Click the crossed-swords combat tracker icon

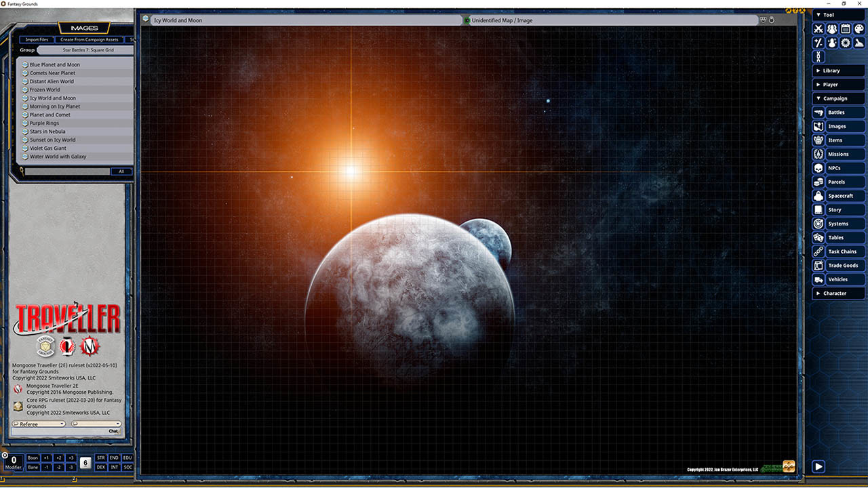coord(818,28)
